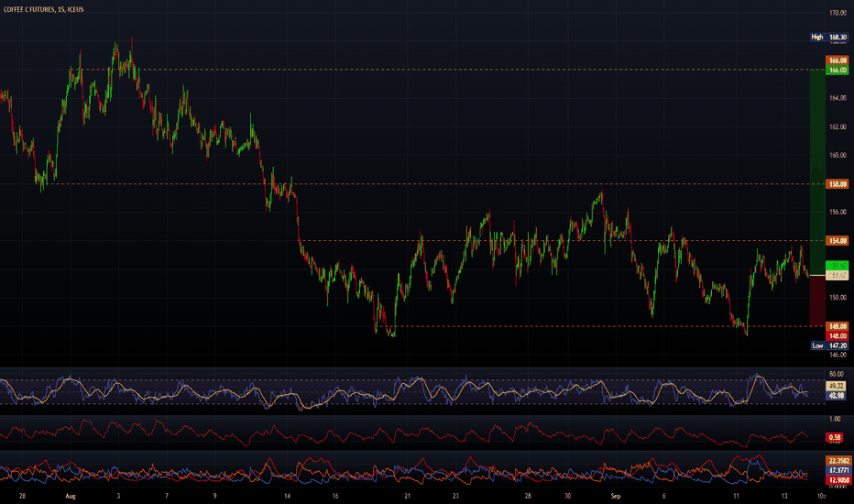Click the orange 166.00 price label
The image size is (854, 504).
(x=838, y=60)
